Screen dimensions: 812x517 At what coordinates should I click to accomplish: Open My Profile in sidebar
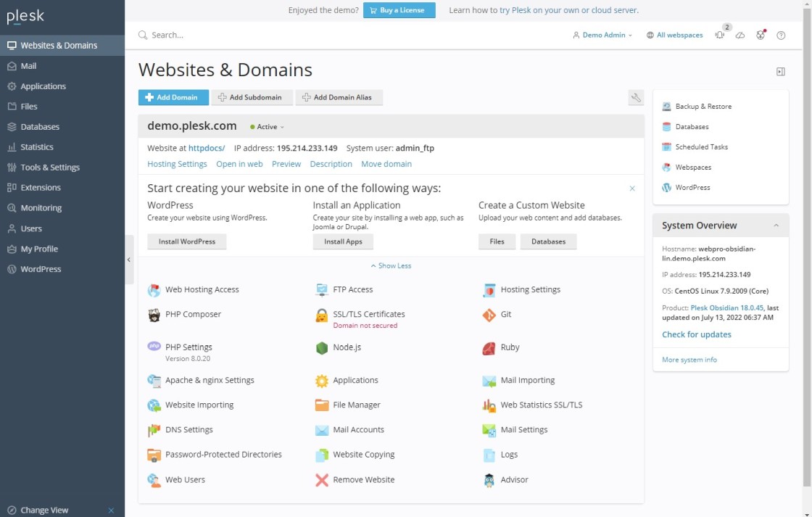tap(62, 249)
